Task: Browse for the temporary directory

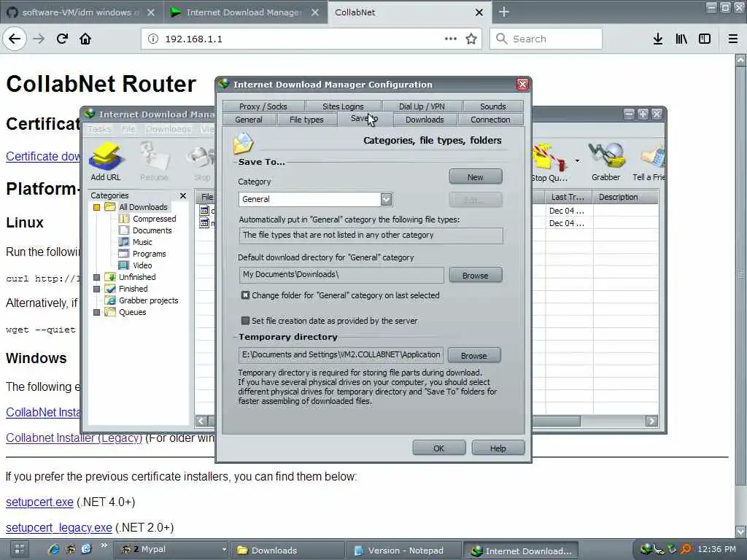Action: pyautogui.click(x=474, y=355)
